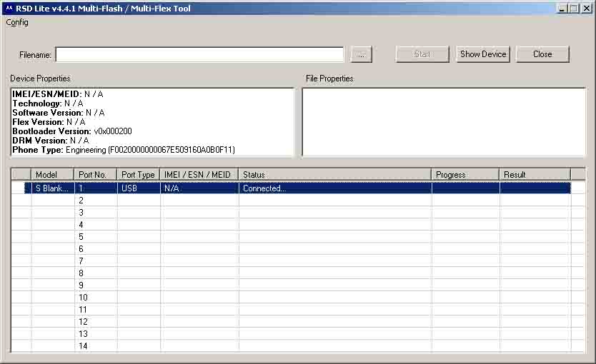Image resolution: width=596 pixels, height=364 pixels.
Task: Click the IMEI / ESN / MEID column header
Action: [x=199, y=175]
